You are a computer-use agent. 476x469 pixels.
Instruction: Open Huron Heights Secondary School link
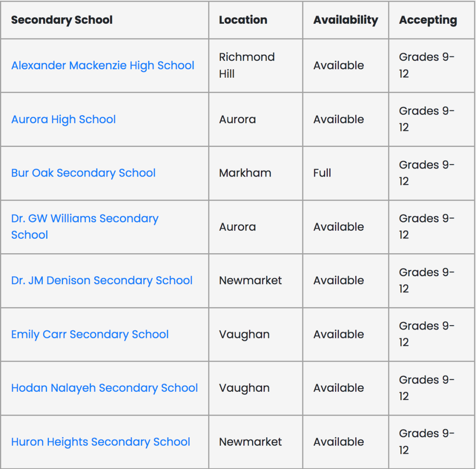(100, 442)
